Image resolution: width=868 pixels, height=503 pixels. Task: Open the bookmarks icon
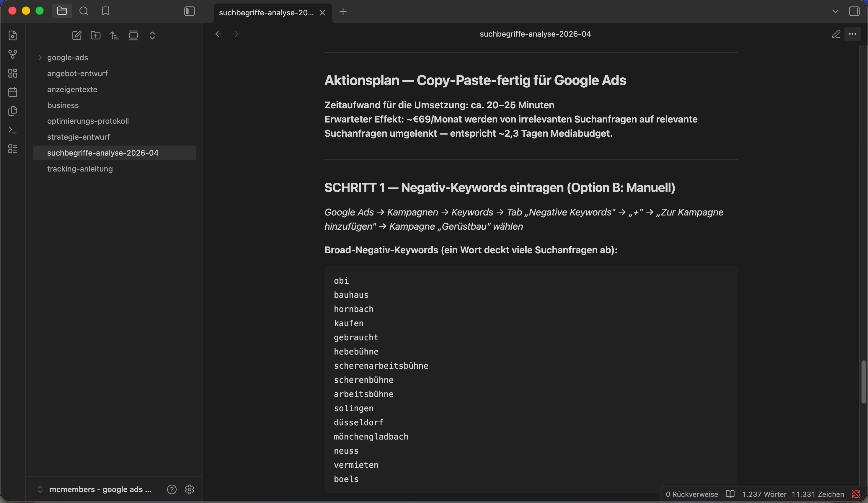pyautogui.click(x=106, y=11)
